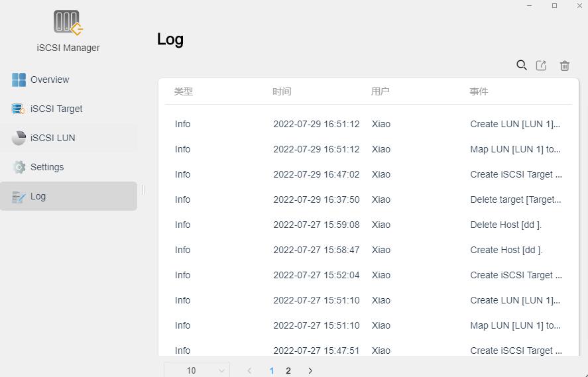Click the export log icon
Image resolution: width=588 pixels, height=377 pixels.
(x=542, y=65)
